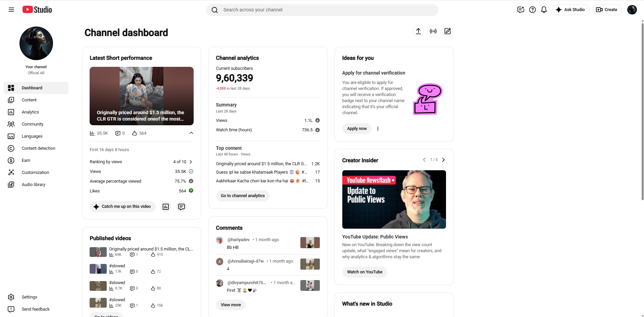Click Catch me up on this video

122,207
